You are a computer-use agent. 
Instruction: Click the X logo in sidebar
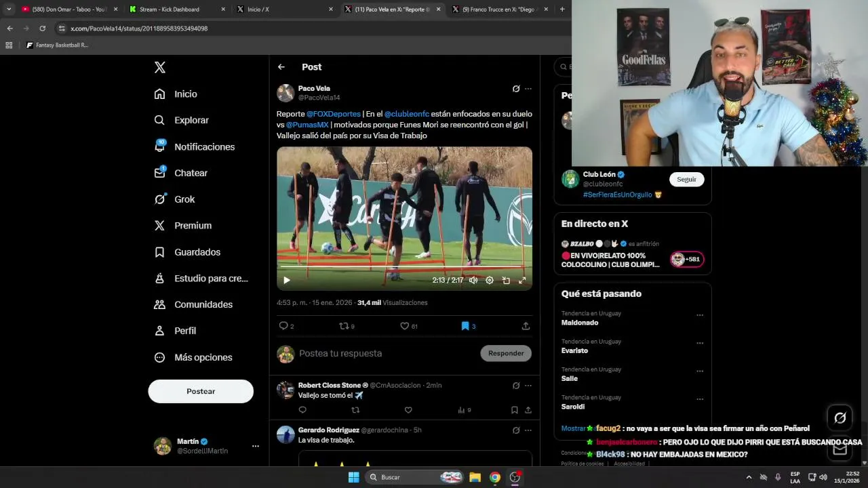coord(160,67)
